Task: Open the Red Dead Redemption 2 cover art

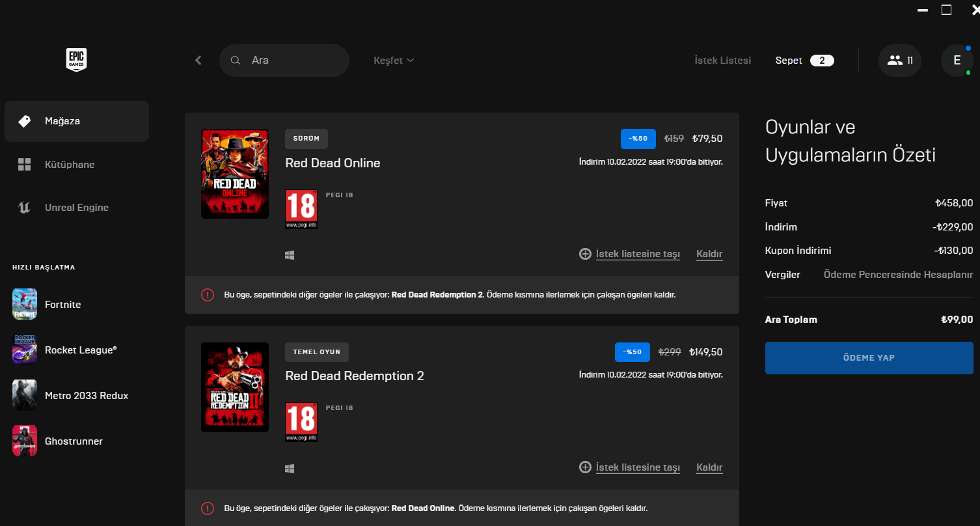Action: 235,387
